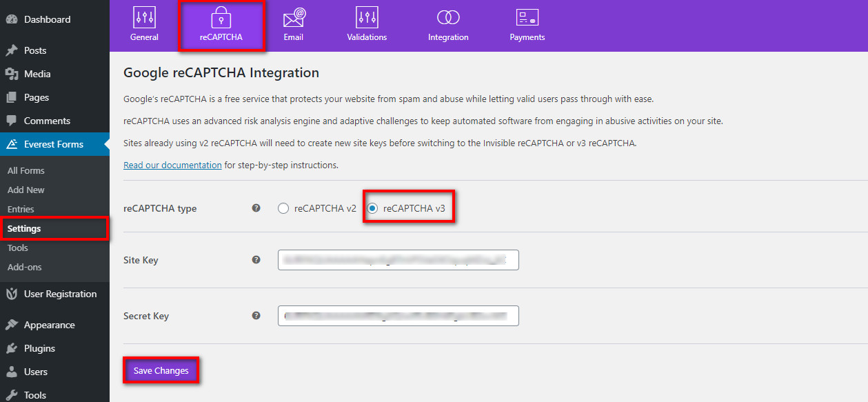This screenshot has width=868, height=402.
Task: Open the Media menu label
Action: tap(37, 74)
